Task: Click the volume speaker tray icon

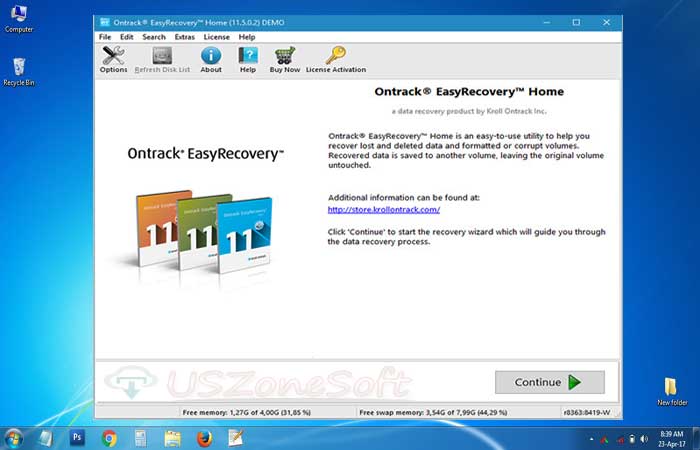Action: coord(643,439)
